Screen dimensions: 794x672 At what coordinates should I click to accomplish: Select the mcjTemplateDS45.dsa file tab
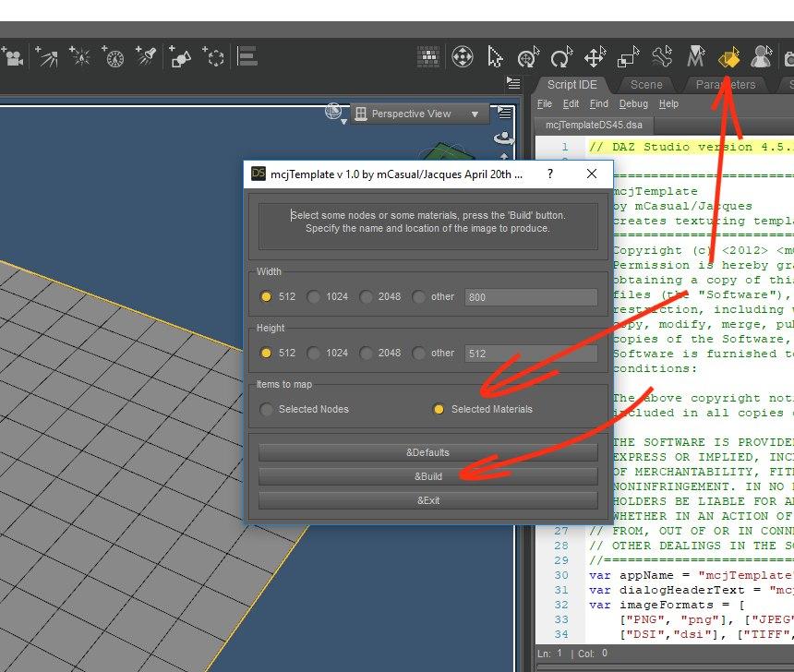coord(594,125)
